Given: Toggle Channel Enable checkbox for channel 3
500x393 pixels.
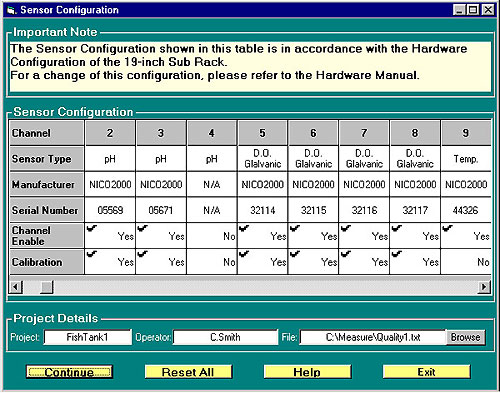Looking at the screenshot, I should [143, 228].
